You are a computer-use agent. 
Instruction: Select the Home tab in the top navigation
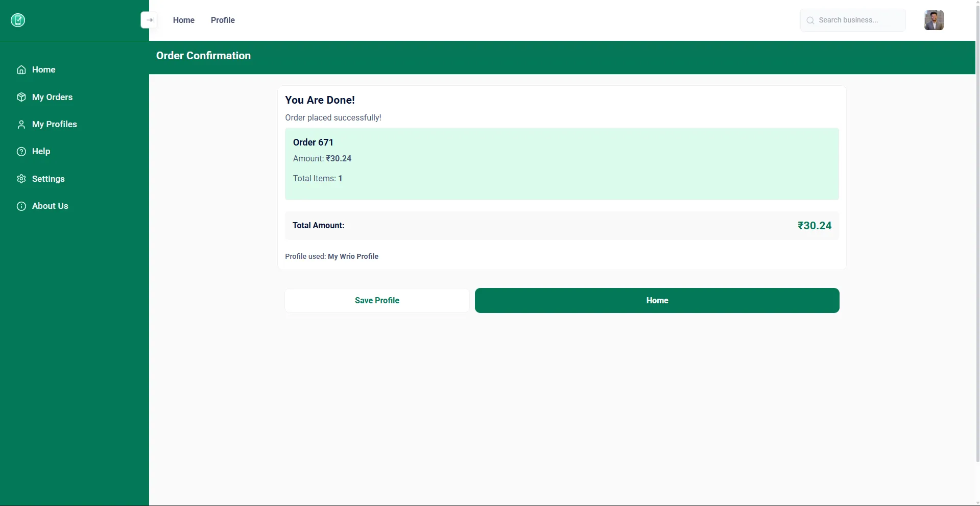[x=184, y=20]
